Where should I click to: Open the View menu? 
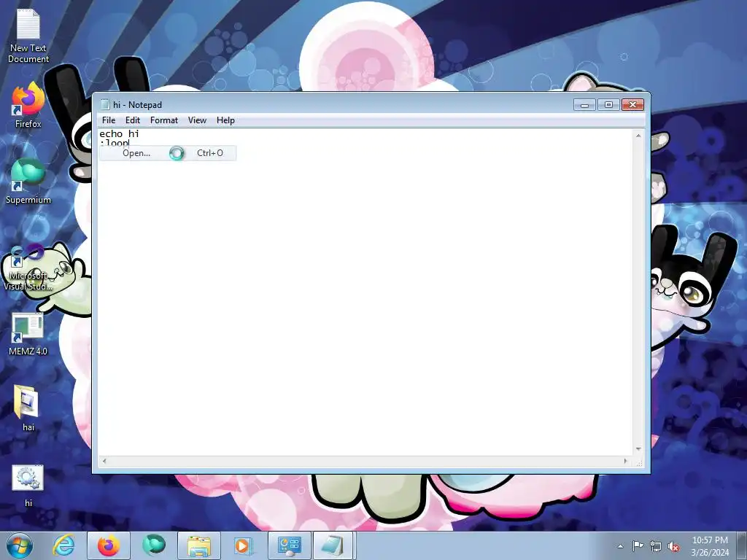(197, 120)
